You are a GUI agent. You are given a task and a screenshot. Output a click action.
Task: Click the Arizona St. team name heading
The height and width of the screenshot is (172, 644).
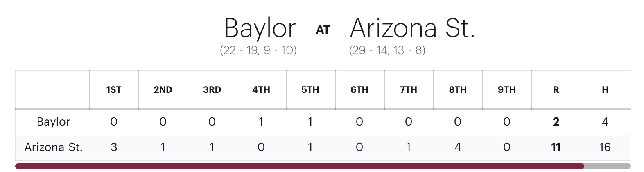[x=412, y=29]
